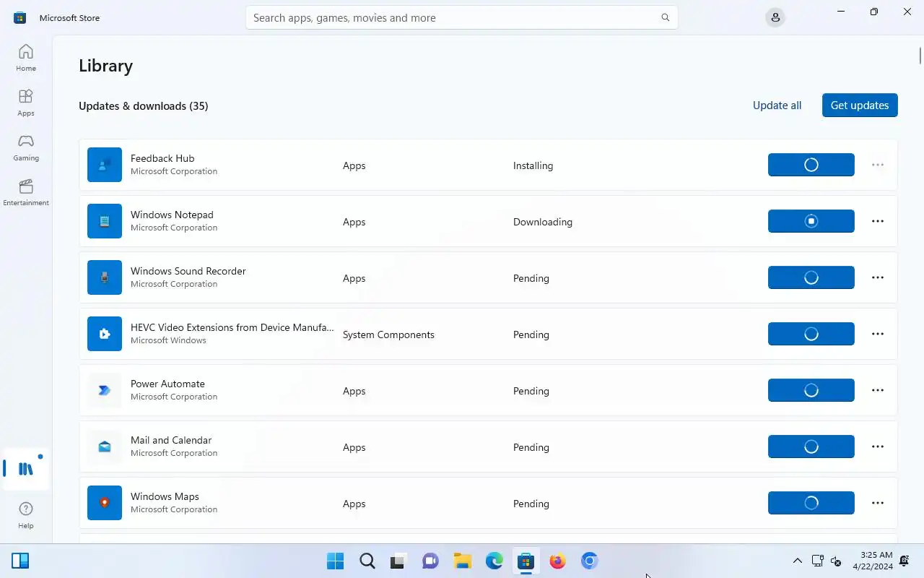Stop the Windows Notepad download
The width and height of the screenshot is (924, 578).
coord(811,221)
